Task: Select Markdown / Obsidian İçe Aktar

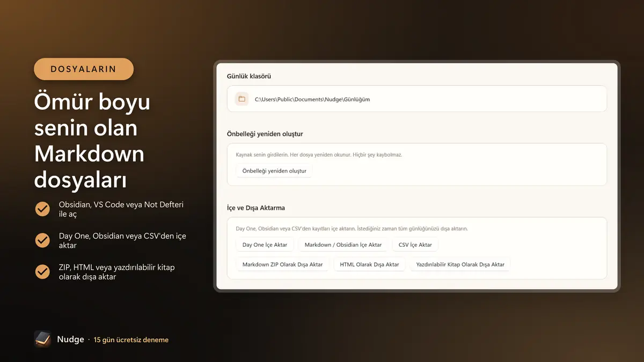Action: coord(343,245)
